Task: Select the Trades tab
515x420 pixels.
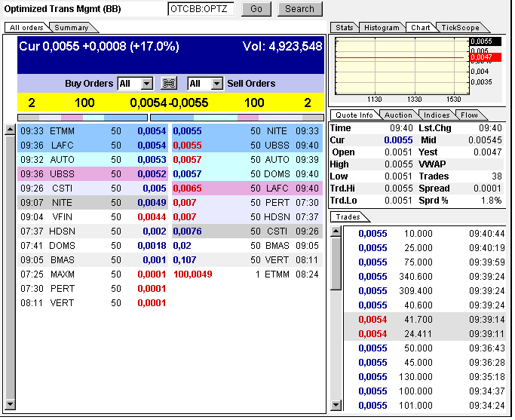Action: tap(348, 217)
